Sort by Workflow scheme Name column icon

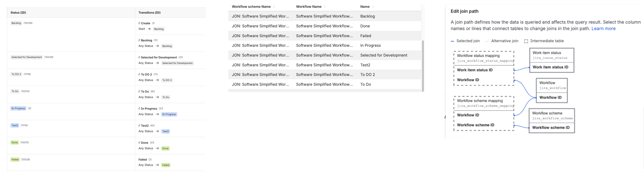274,7
